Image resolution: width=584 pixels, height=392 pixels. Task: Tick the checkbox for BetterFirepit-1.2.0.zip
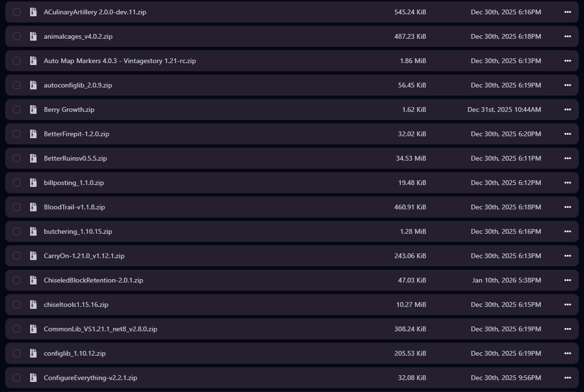(x=17, y=134)
